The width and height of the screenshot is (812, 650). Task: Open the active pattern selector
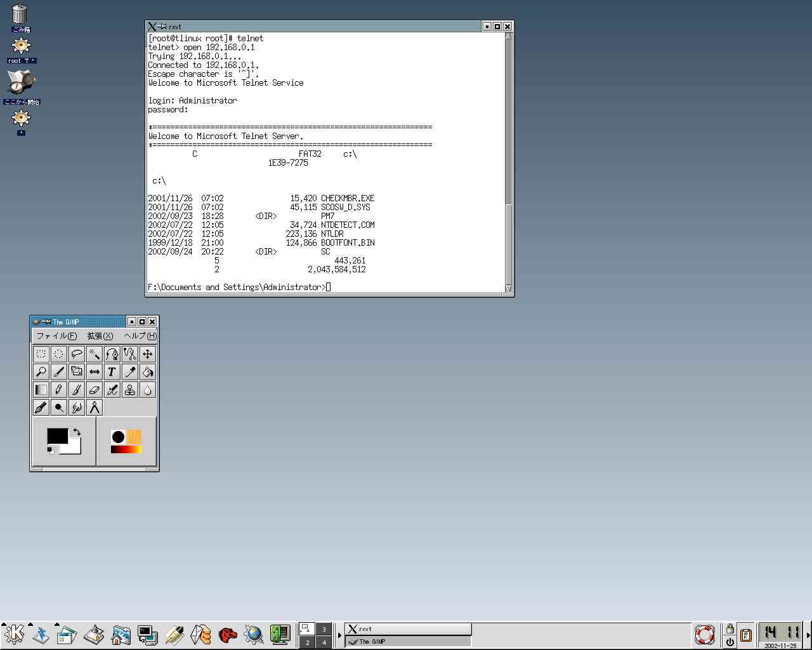134,437
